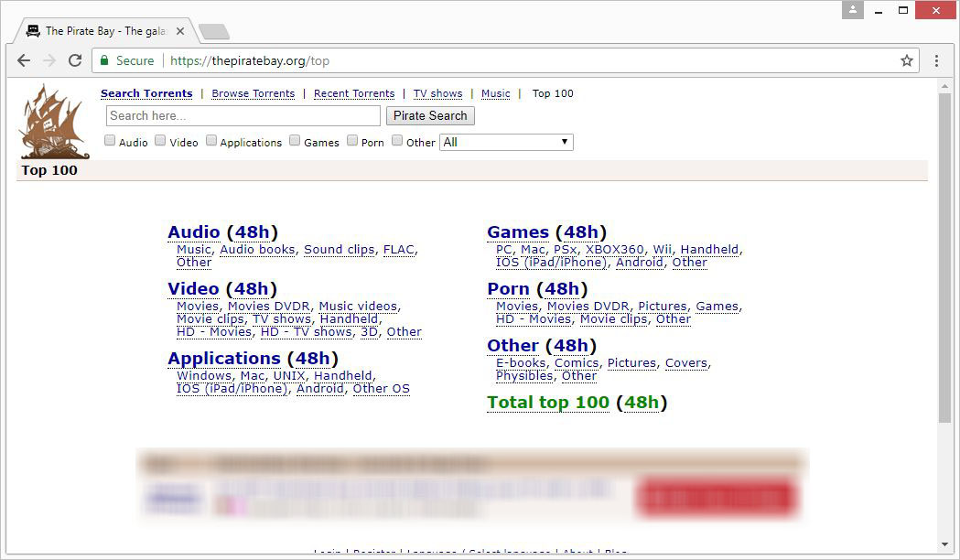Viewport: 960px width, 560px height.
Task: Focus the Search here text field
Action: [243, 115]
